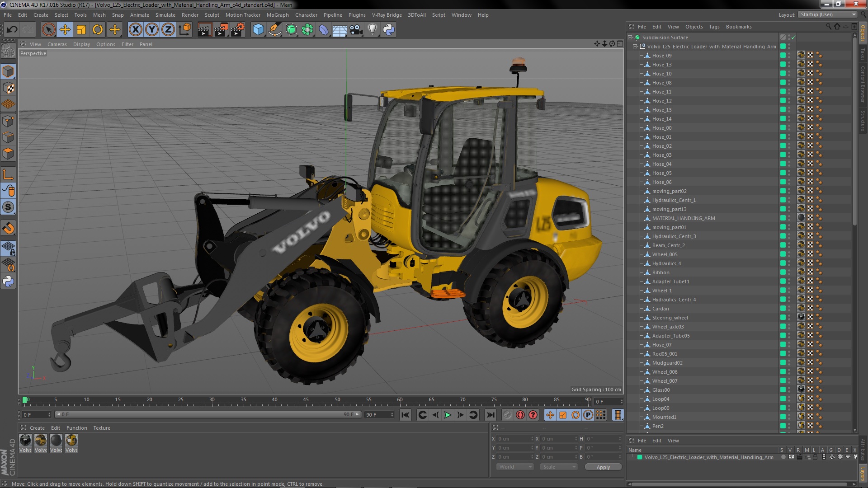Viewport: 868px width, 488px height.
Task: Click the preview range slider bar
Action: click(208, 414)
